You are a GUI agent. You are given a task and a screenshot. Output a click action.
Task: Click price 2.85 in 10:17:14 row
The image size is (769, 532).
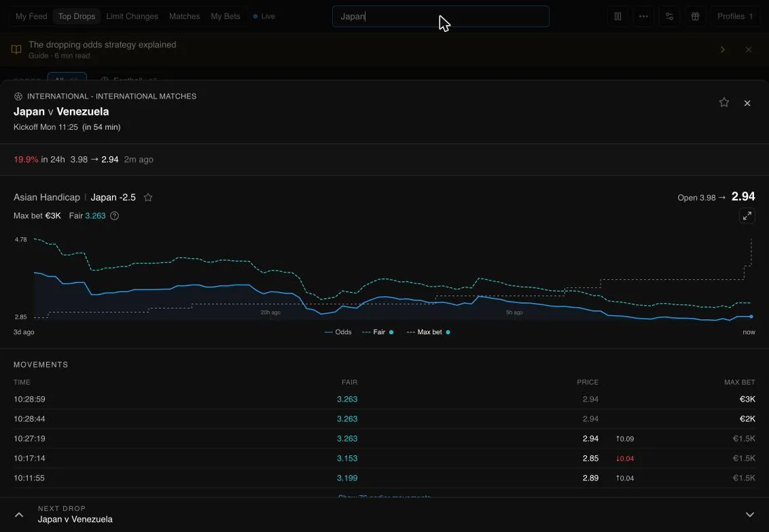(590, 458)
